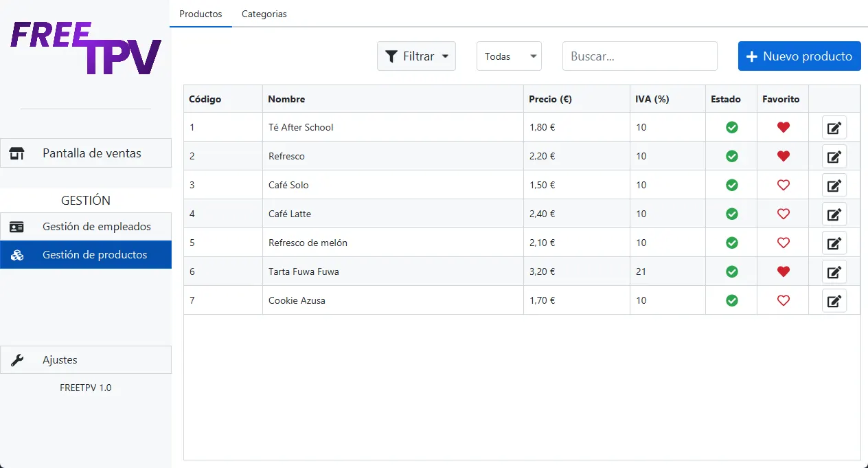Mark Café Solo as favorite

[x=783, y=185]
